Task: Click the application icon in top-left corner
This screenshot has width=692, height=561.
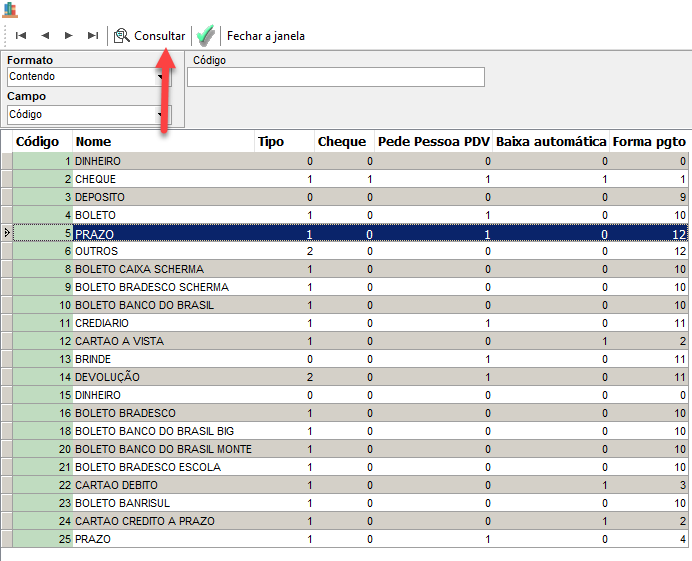Action: pyautogui.click(x=10, y=9)
